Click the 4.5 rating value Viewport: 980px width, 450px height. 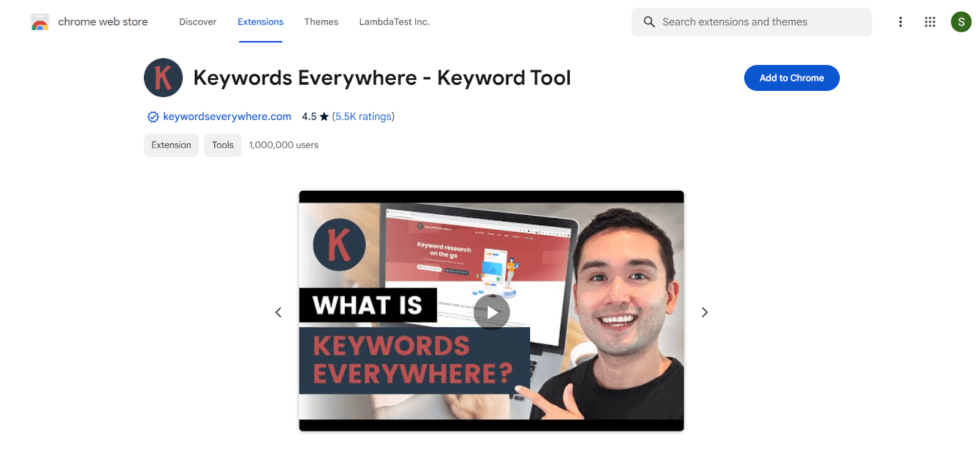point(309,116)
